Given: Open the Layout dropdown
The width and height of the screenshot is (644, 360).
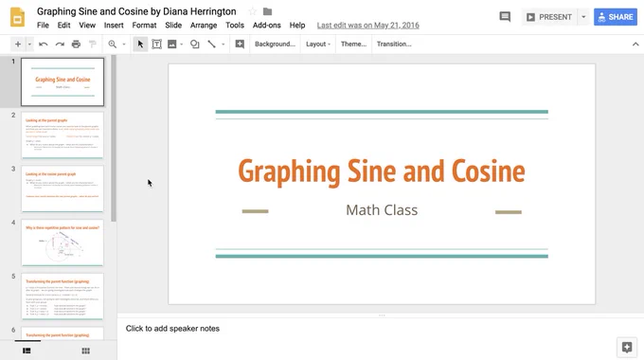Looking at the screenshot, I should coord(318,44).
